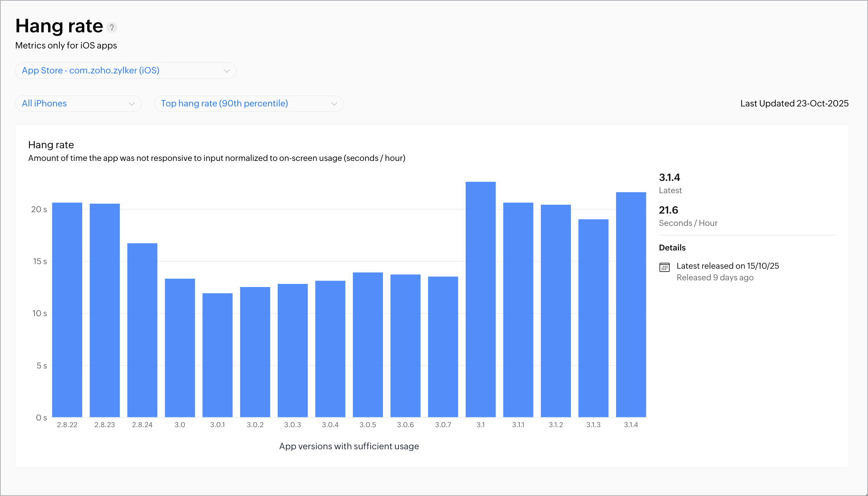Select the 2.8.24 version bar
Screen dimensions: 868x496
point(142,330)
